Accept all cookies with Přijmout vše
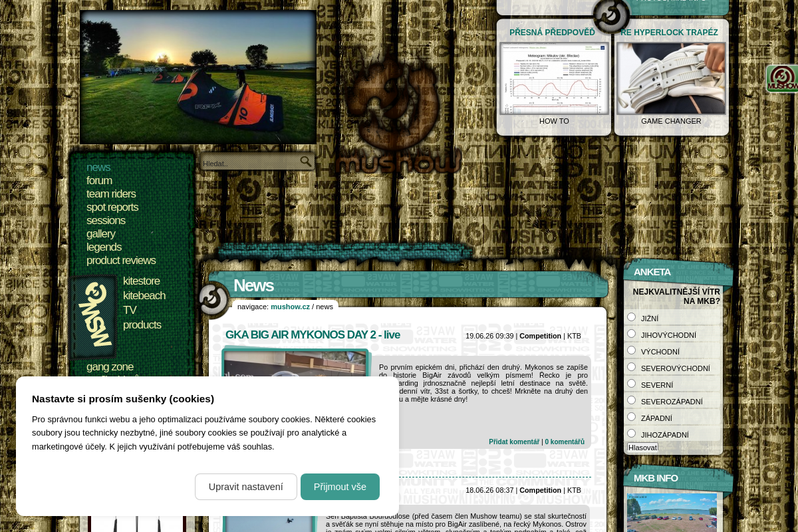Viewport: 798px width, 532px height. (x=340, y=487)
